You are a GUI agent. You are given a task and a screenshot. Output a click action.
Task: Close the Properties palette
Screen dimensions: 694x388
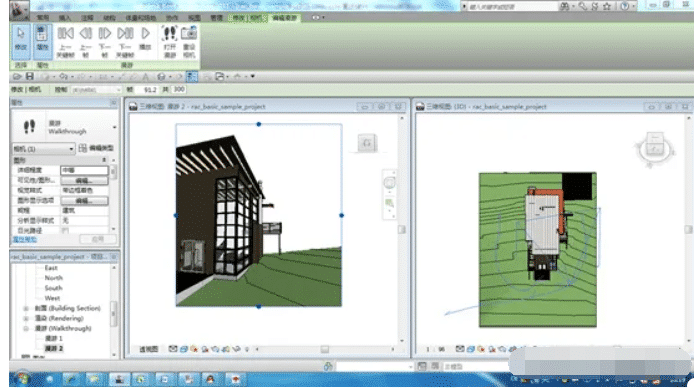114,103
